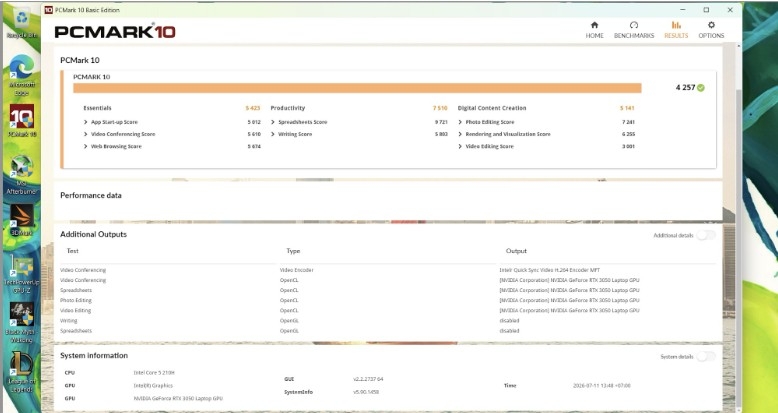
Task: Close the PCMark 10 window
Action: point(730,10)
